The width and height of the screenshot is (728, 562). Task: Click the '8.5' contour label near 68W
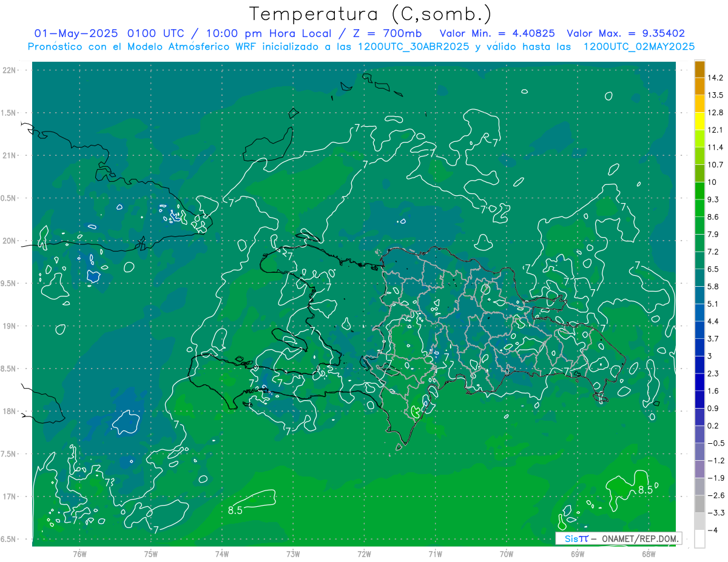[645, 490]
